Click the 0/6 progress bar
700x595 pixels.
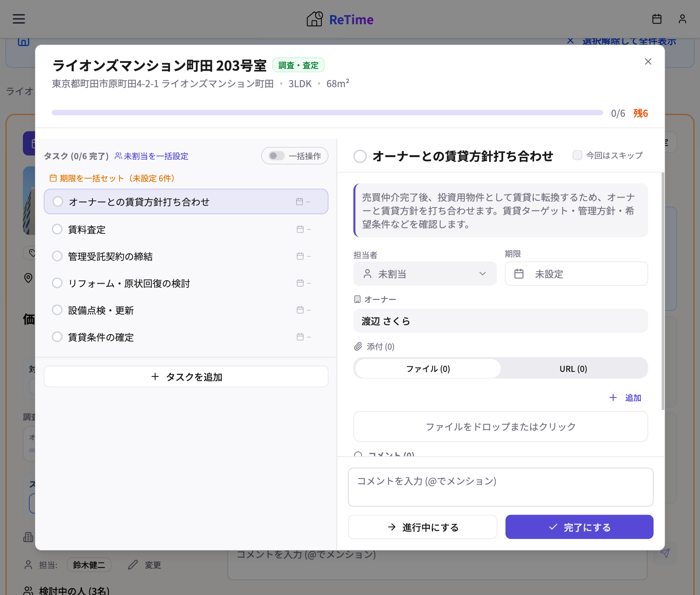coord(327,113)
